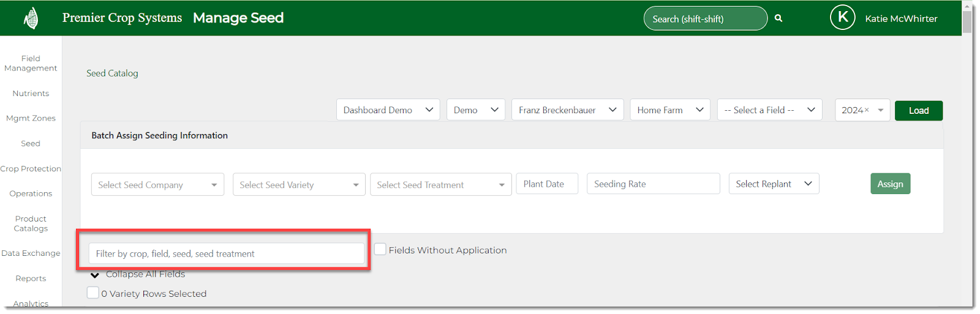Open the Home Farm dropdown
The height and width of the screenshot is (314, 980).
pyautogui.click(x=670, y=110)
